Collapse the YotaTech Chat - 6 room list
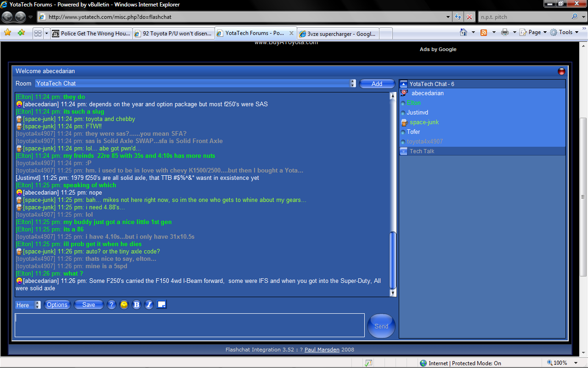Screen dimensions: 588x368 pyautogui.click(x=404, y=84)
